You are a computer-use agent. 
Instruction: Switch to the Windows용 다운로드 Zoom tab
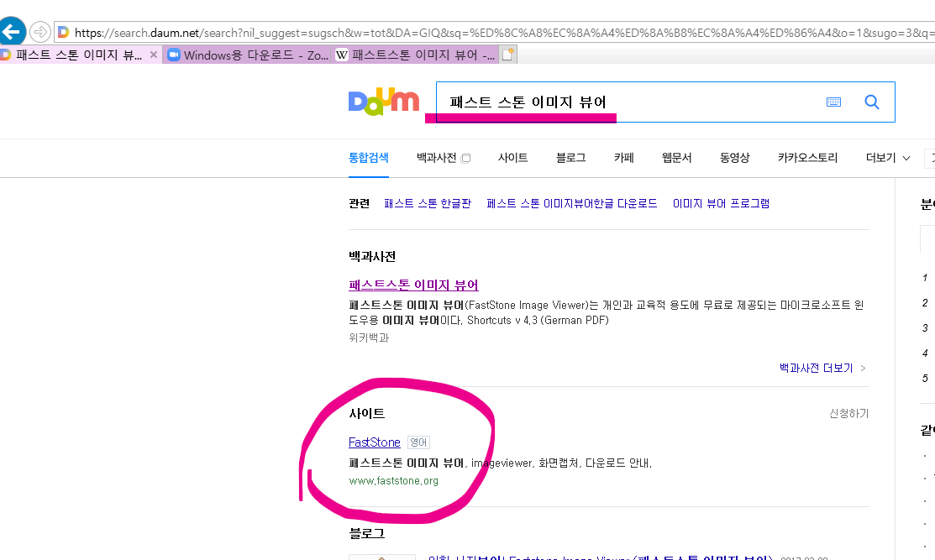click(x=247, y=55)
